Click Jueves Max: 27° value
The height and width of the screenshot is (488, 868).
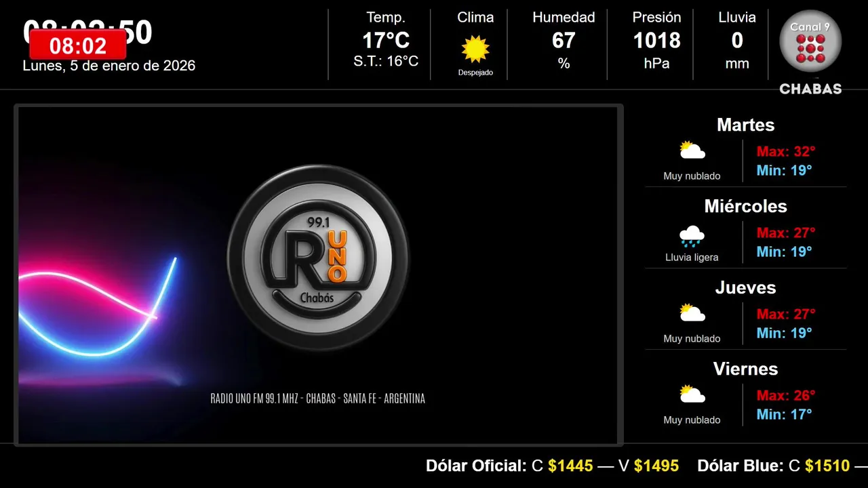click(x=786, y=314)
